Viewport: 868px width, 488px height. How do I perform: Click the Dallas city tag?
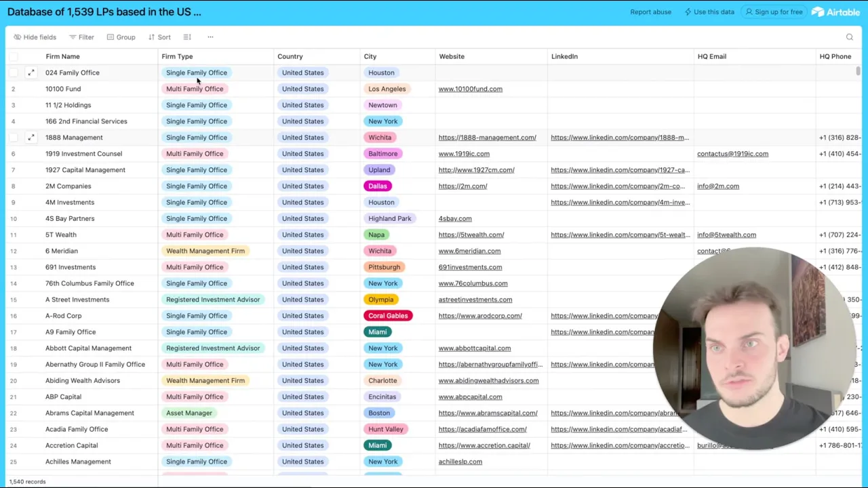tap(378, 186)
